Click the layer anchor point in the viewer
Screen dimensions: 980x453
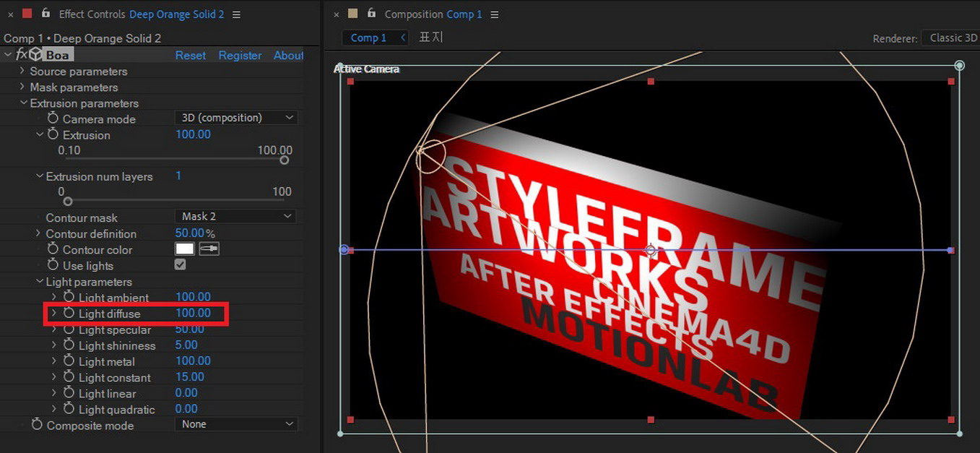[651, 250]
